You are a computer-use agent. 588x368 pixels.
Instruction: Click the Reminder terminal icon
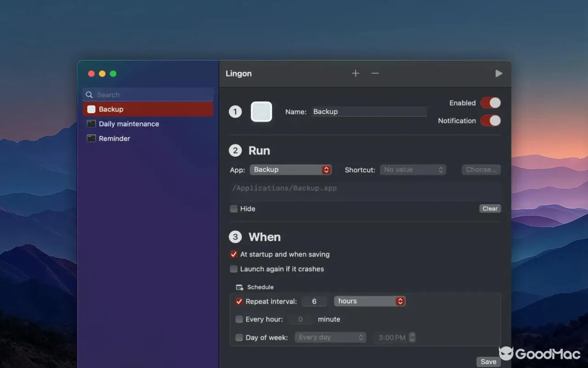[x=91, y=138]
